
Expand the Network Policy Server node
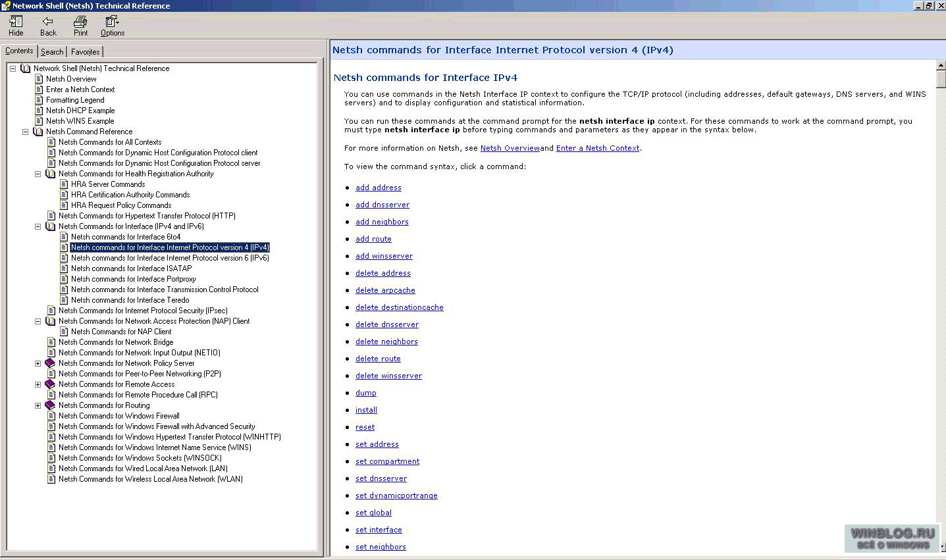coord(38,363)
